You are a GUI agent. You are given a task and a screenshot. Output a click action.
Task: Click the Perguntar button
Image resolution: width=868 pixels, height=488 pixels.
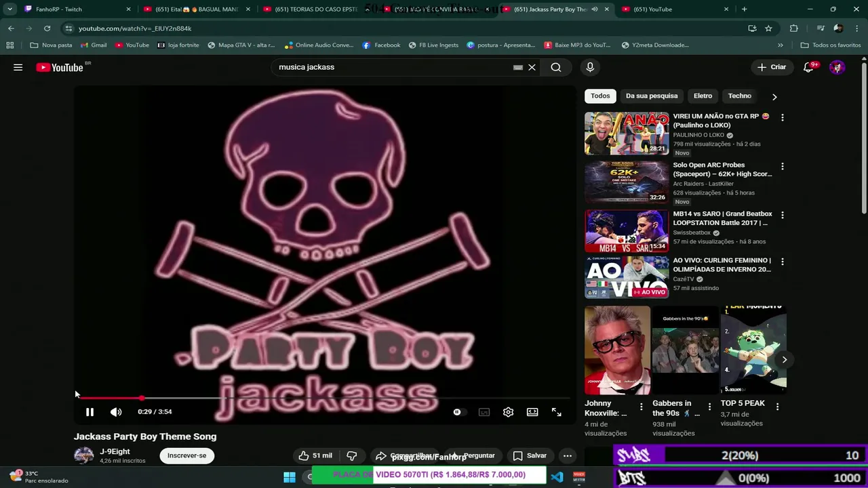[x=473, y=455]
